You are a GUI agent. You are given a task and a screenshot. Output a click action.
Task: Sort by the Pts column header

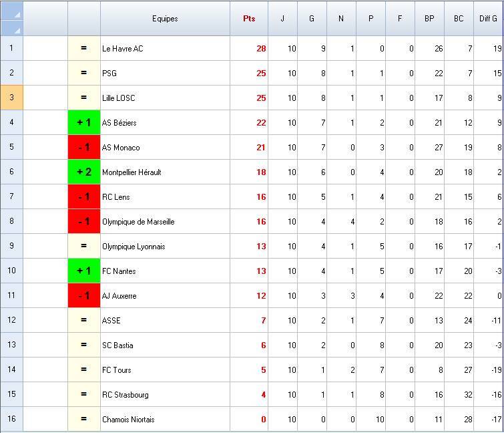pyautogui.click(x=249, y=19)
